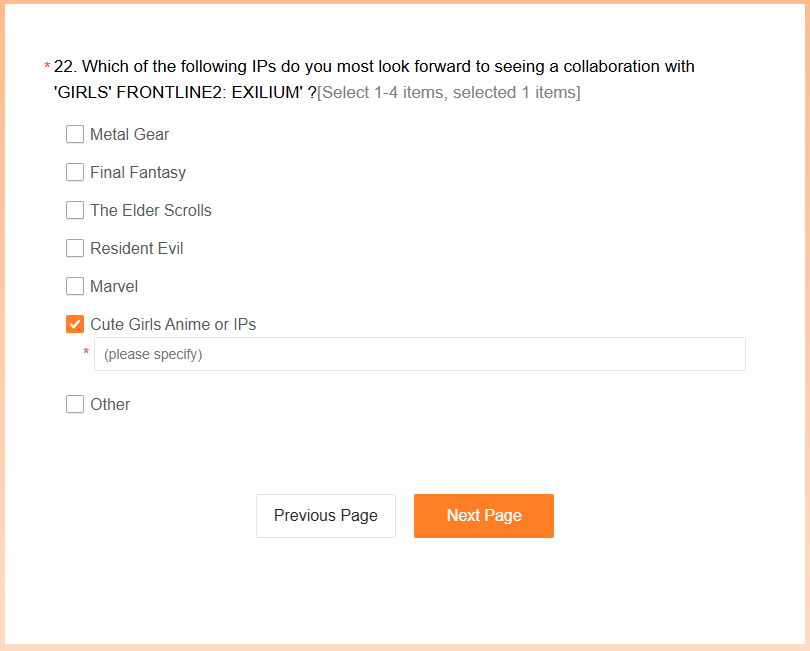The height and width of the screenshot is (651, 810).
Task: Go back with Previous Page button
Action: (x=326, y=516)
